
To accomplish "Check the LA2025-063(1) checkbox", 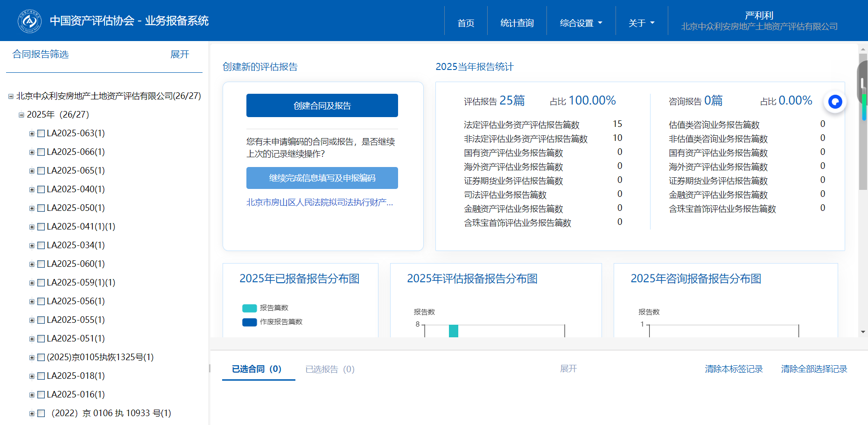I will point(41,133).
